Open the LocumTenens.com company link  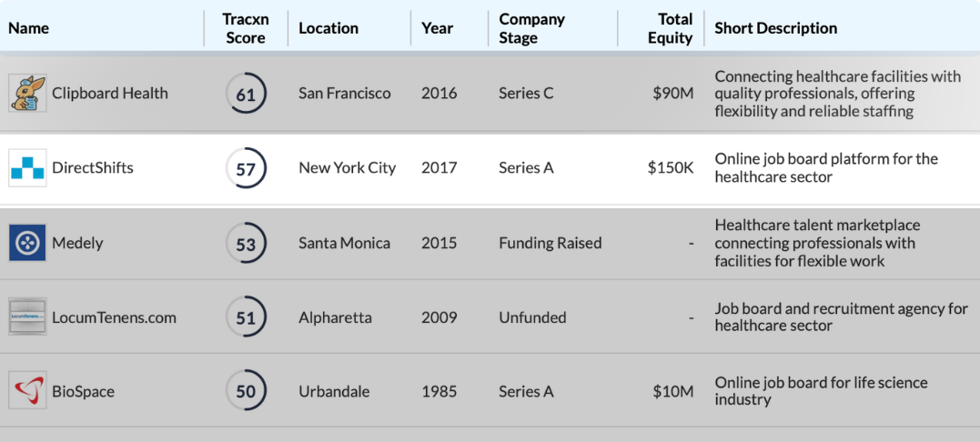114,317
